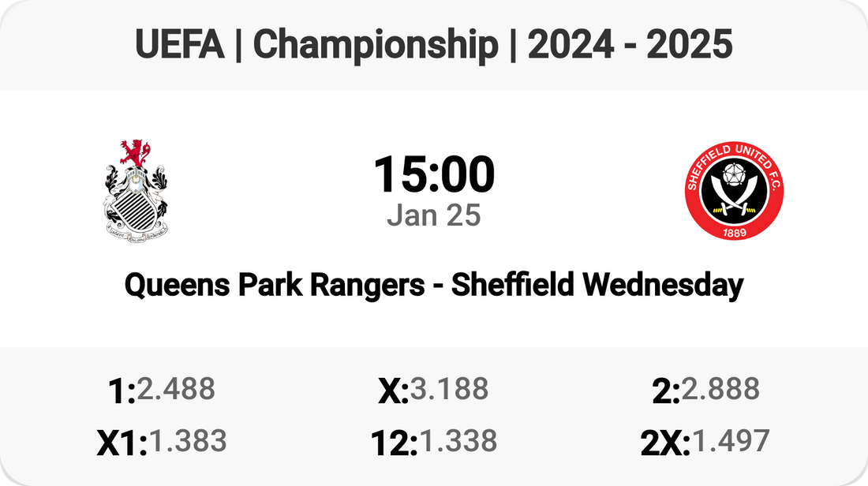The width and height of the screenshot is (868, 486).
Task: Pick the X1 double chance odds 1.383
Action: pos(188,441)
